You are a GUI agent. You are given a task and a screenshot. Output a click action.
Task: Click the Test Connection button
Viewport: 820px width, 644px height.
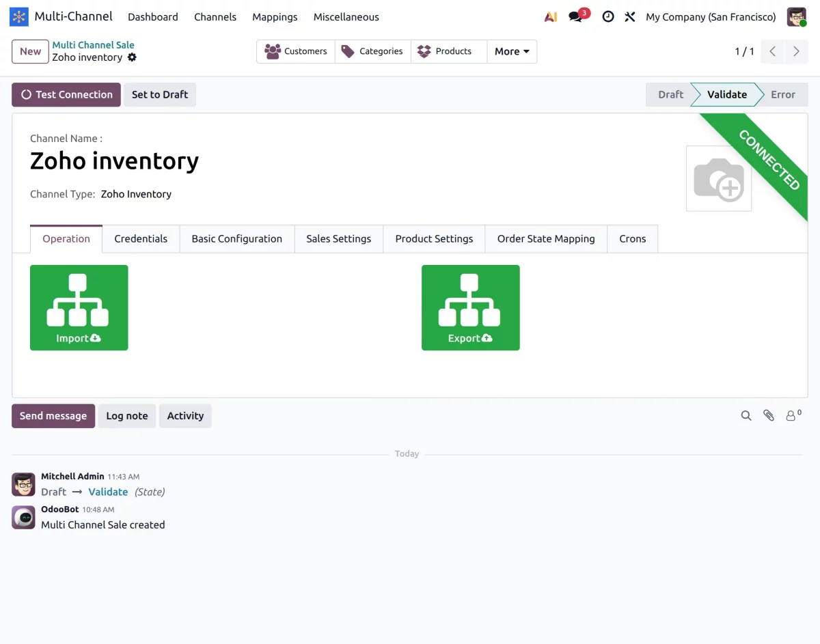66,95
